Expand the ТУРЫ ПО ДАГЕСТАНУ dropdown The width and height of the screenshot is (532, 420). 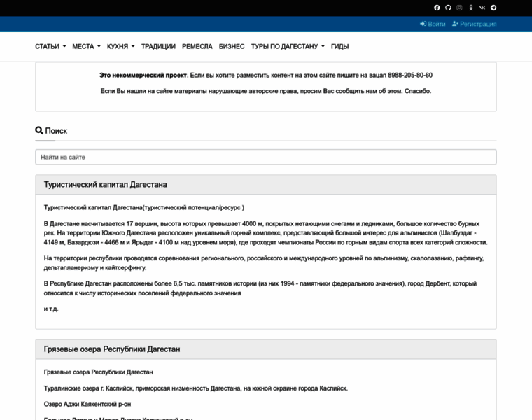tap(288, 46)
